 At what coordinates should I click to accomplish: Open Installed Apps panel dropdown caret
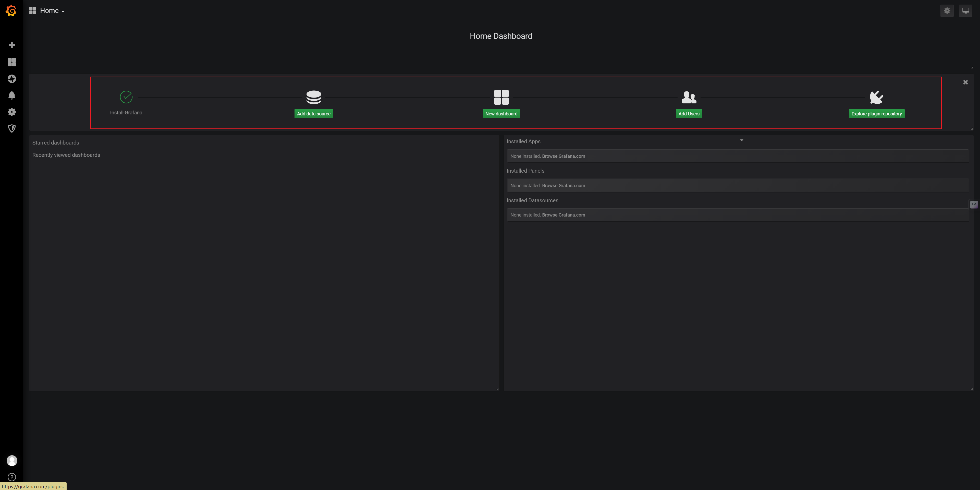coord(741,140)
